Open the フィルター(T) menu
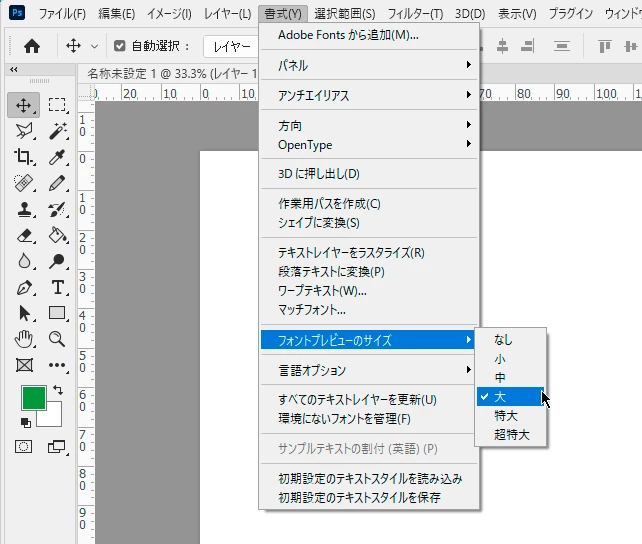Screen dimensions: 642x544 pyautogui.click(x=415, y=14)
